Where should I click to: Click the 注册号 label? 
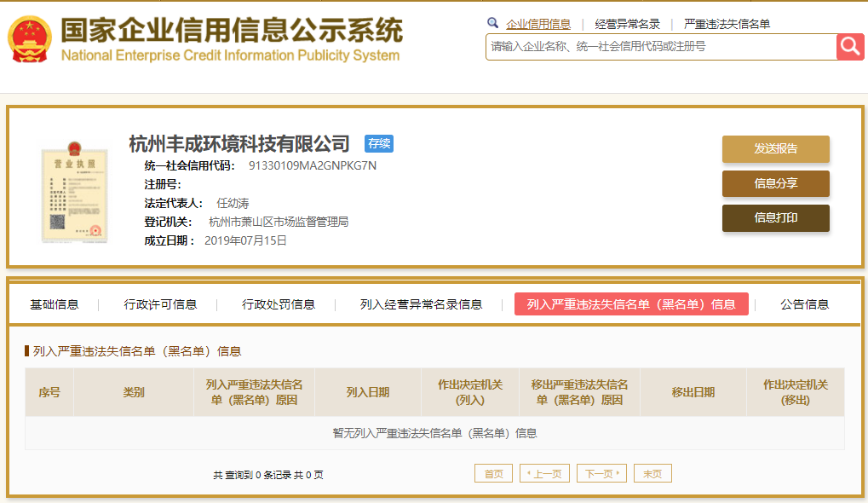[163, 184]
